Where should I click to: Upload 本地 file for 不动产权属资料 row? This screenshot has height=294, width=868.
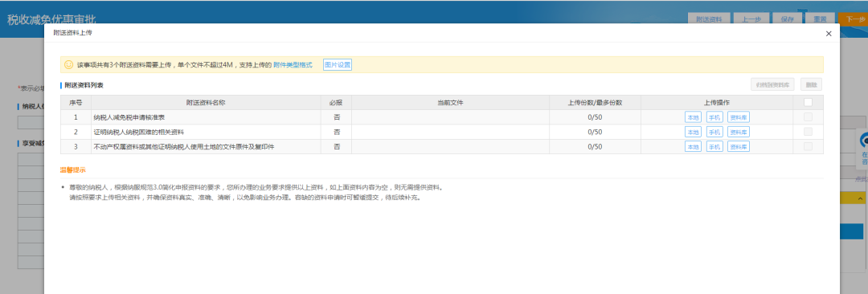pos(693,147)
